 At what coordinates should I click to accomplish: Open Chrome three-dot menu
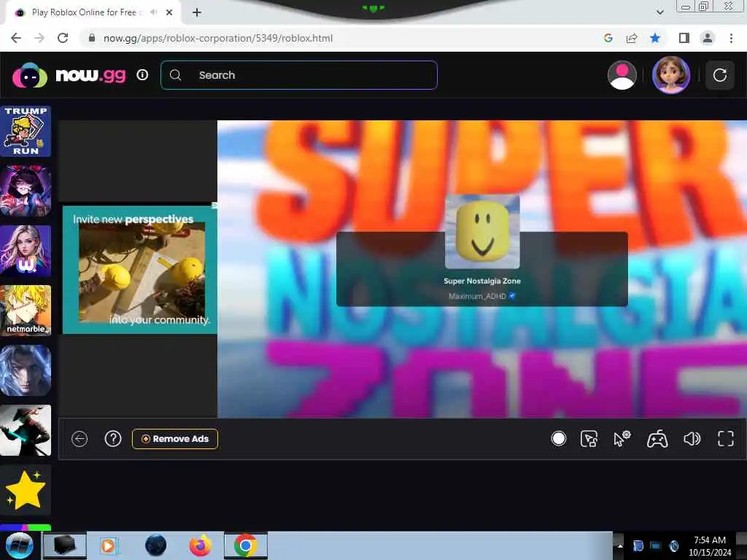point(731,38)
